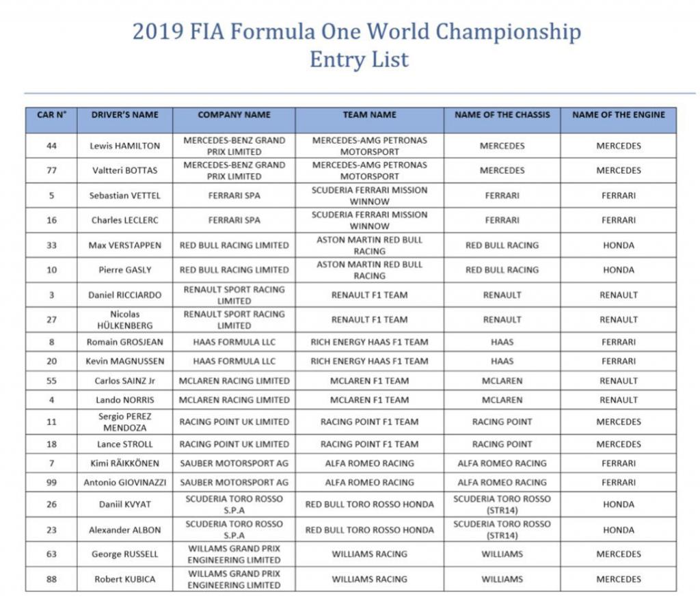This screenshot has height=607, width=700.
Task: Click the COMPANY NAME header cell
Action: [x=234, y=120]
